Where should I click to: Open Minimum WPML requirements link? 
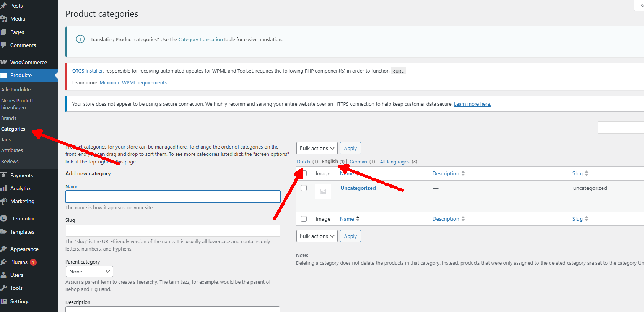tap(133, 82)
